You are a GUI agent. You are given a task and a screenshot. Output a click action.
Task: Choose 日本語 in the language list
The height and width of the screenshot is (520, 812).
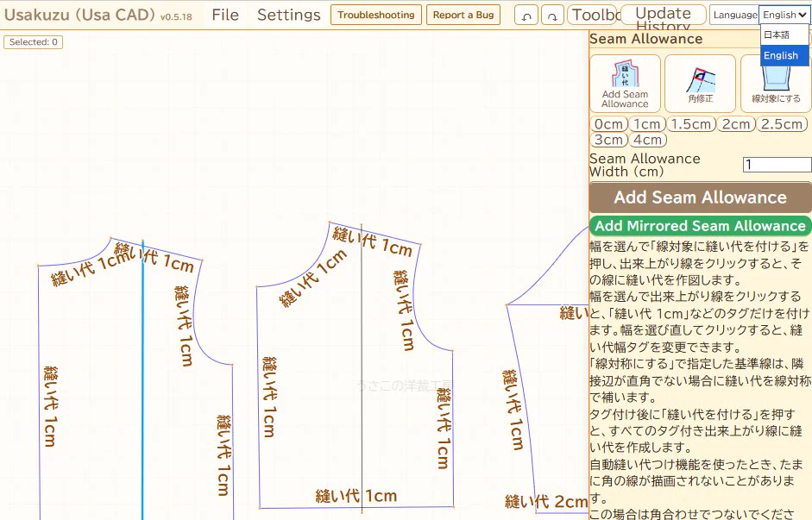tap(784, 34)
